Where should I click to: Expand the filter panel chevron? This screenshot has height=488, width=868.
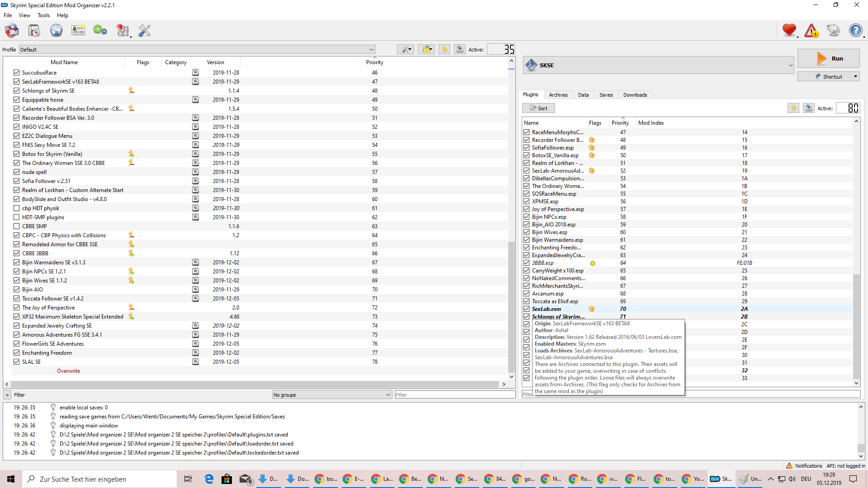click(x=7, y=394)
